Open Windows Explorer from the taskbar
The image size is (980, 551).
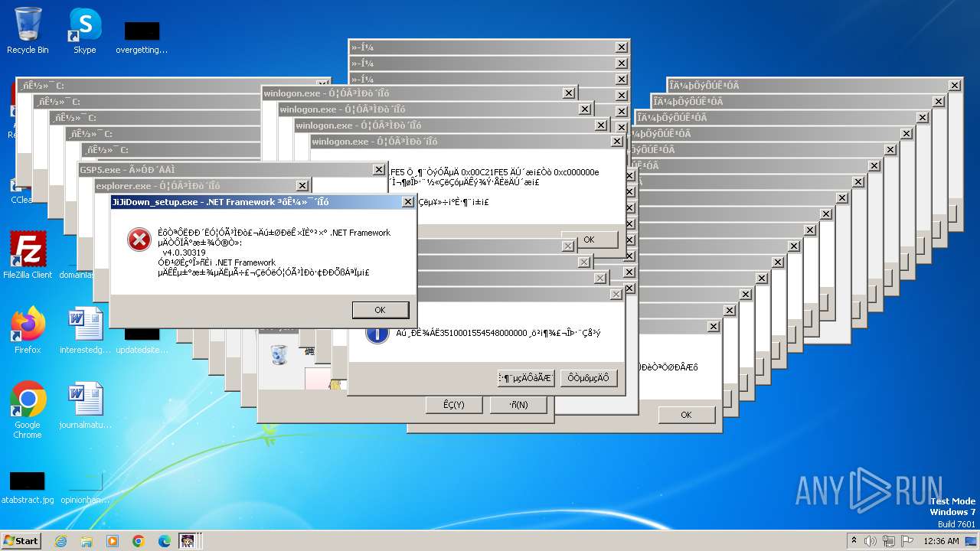point(87,541)
